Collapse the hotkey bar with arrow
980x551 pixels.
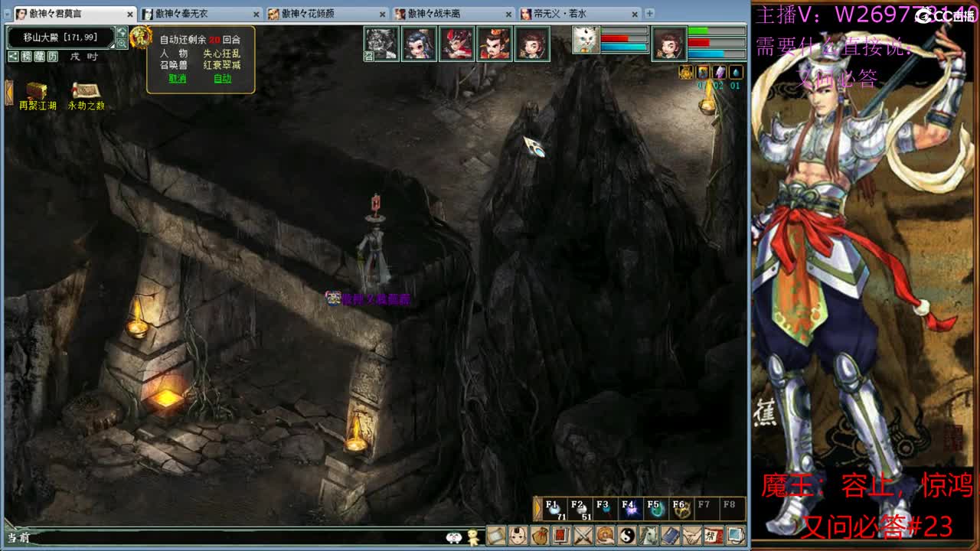point(537,510)
